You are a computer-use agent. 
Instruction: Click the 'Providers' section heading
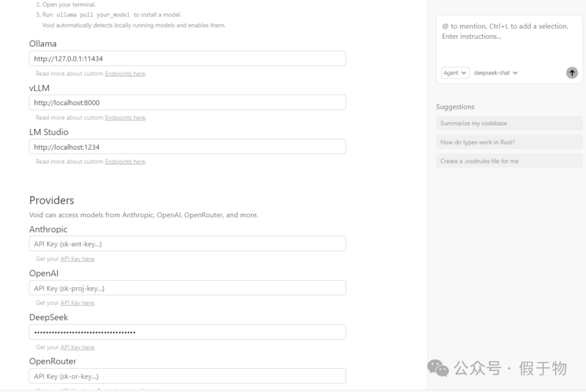52,201
